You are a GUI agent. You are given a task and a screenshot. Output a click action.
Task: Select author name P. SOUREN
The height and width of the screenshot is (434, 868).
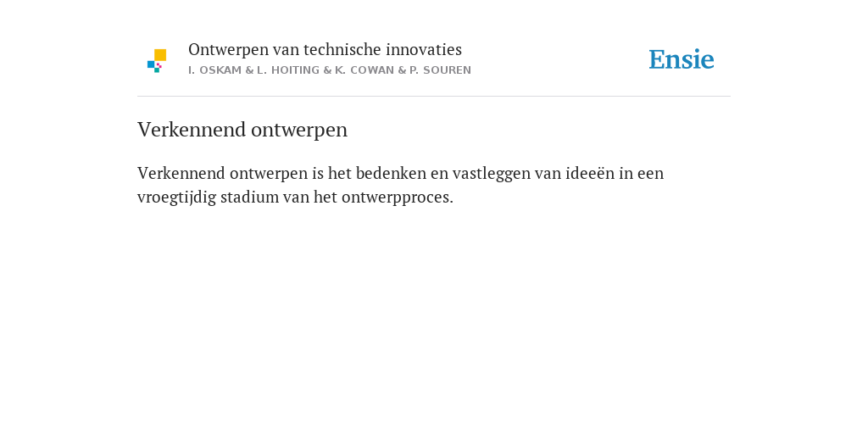coord(440,70)
